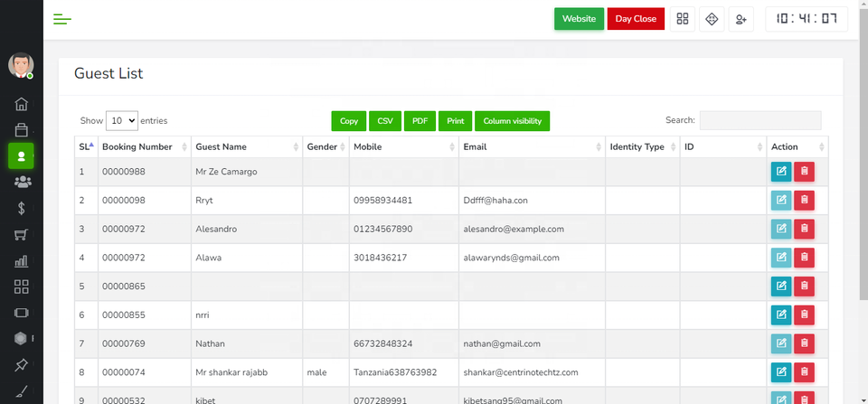Image resolution: width=868 pixels, height=404 pixels.
Task: Click the green Website button
Action: point(579,19)
